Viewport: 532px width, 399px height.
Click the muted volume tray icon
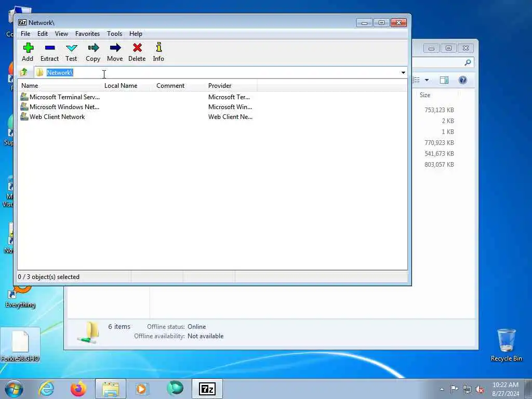click(x=480, y=389)
